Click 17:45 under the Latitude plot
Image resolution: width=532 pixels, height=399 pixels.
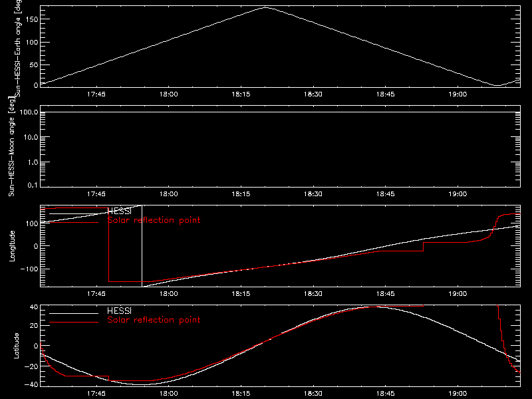[x=96, y=394]
